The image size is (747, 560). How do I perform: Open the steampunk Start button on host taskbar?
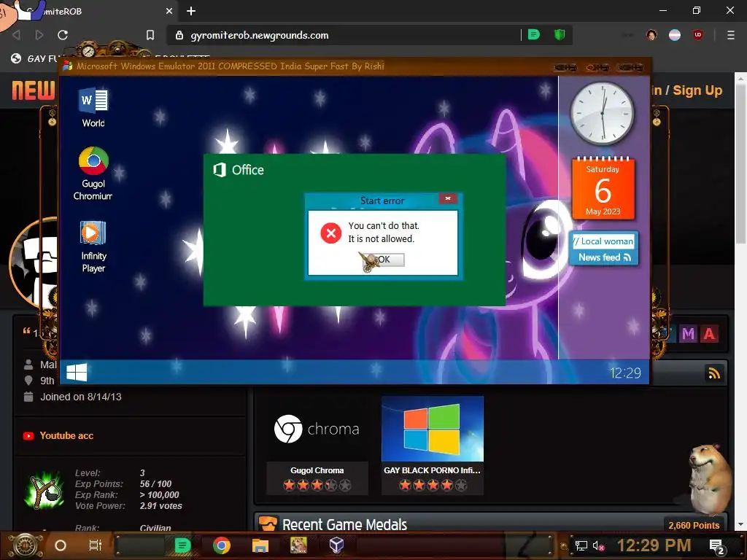pos(26,545)
